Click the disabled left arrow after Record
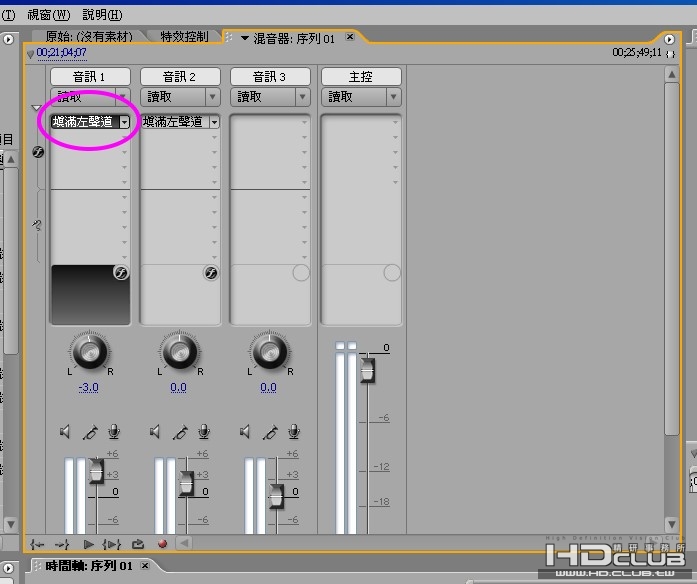The width and height of the screenshot is (697, 584). pyautogui.click(x=184, y=543)
